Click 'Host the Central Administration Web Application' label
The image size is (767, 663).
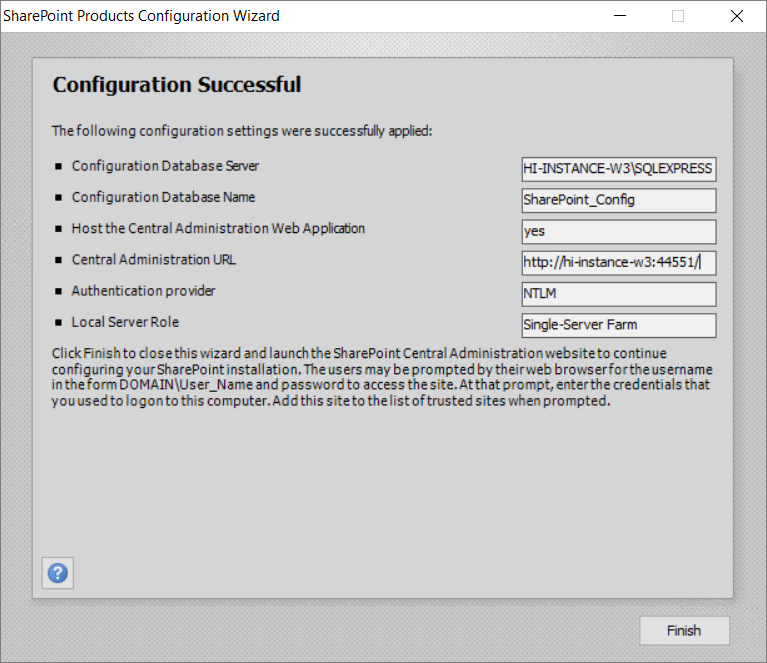pos(218,229)
